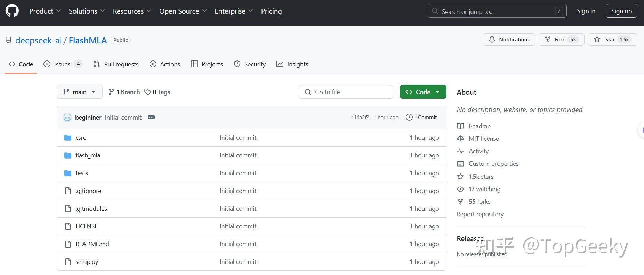Click the commit history clock icon

409,118
